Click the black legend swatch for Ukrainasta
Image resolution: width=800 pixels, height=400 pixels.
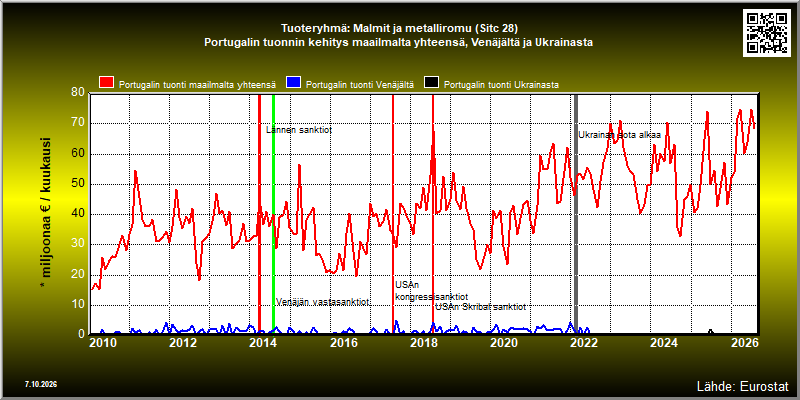(x=432, y=84)
